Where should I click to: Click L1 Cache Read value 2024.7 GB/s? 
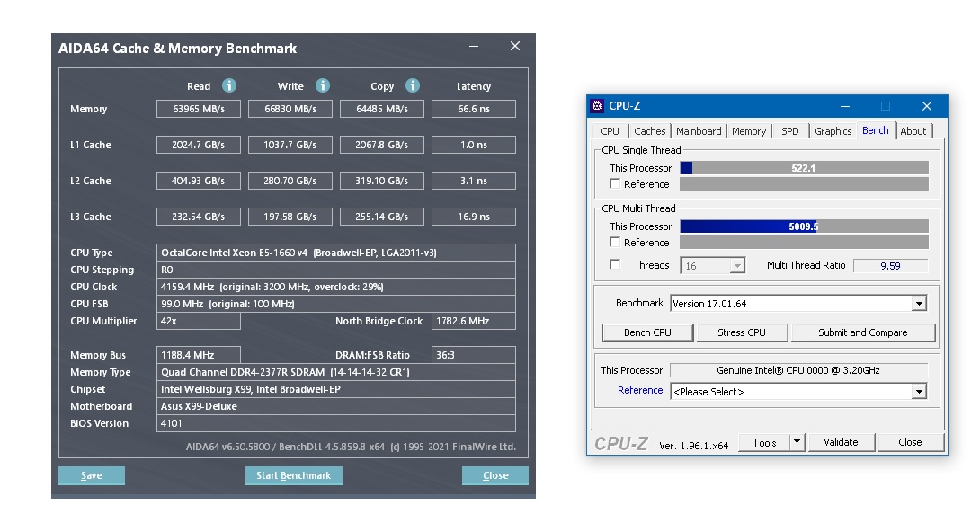click(199, 145)
